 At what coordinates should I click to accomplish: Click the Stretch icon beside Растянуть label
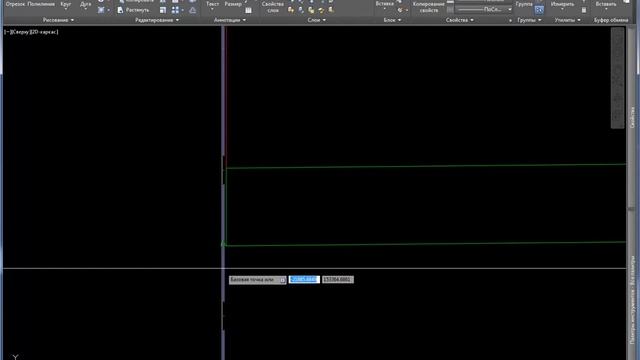pyautogui.click(x=120, y=10)
